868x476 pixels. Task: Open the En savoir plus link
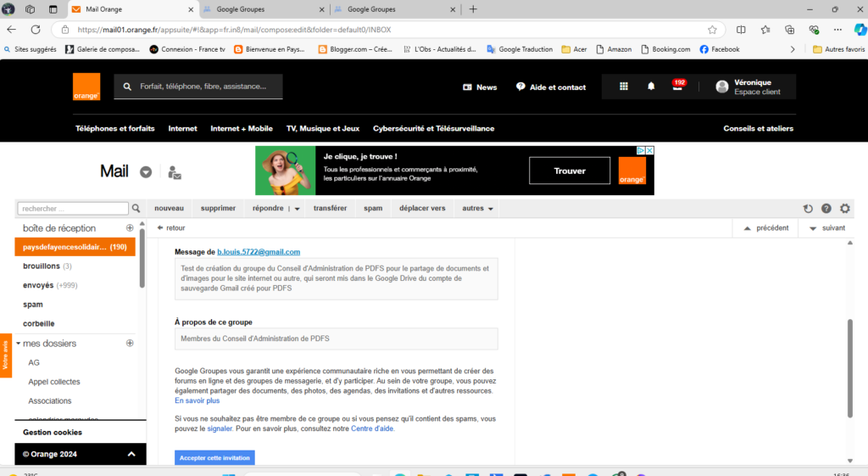(x=197, y=400)
